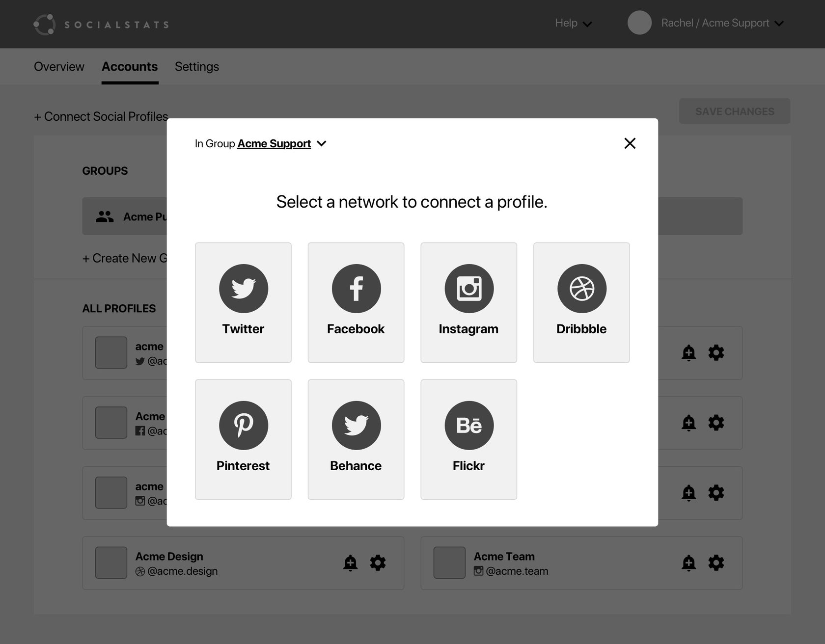The height and width of the screenshot is (644, 825).
Task: Expand the Rachel / Acme Support account menu
Action: (x=722, y=24)
